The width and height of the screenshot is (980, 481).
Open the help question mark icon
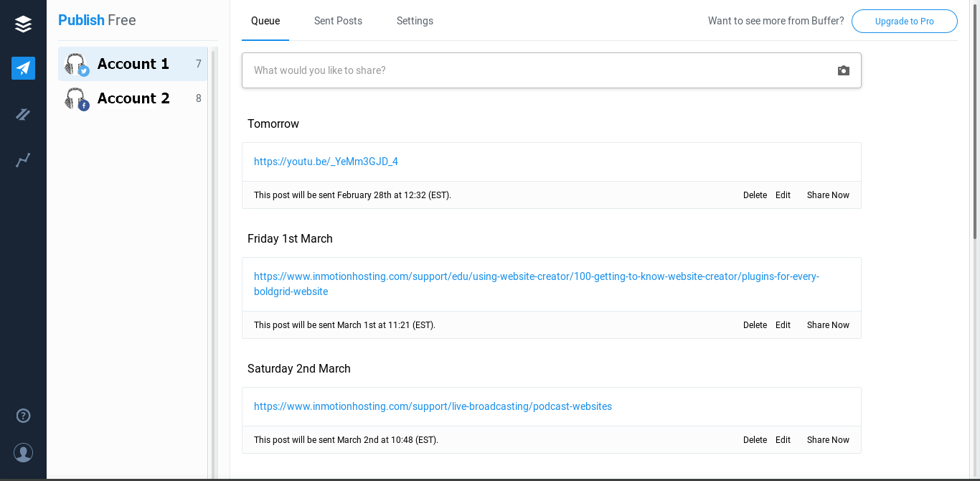point(23,416)
